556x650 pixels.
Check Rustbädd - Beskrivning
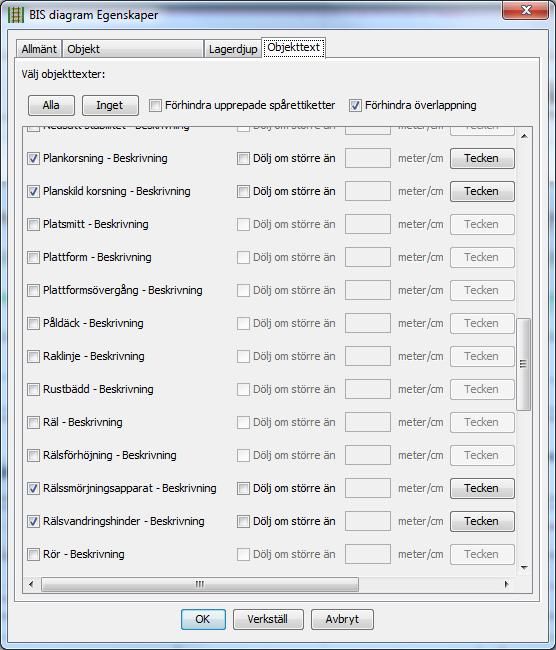click(x=33, y=389)
